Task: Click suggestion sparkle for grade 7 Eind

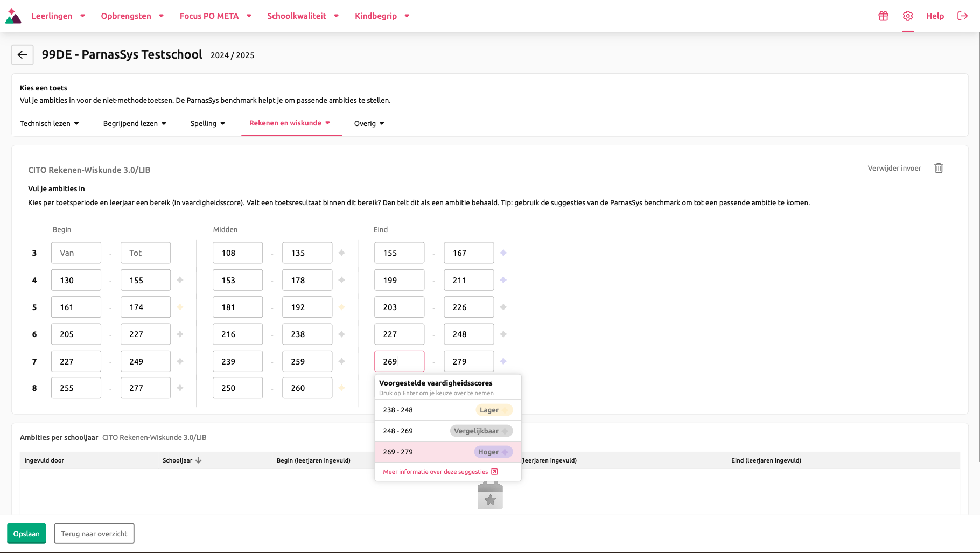Action: (503, 361)
